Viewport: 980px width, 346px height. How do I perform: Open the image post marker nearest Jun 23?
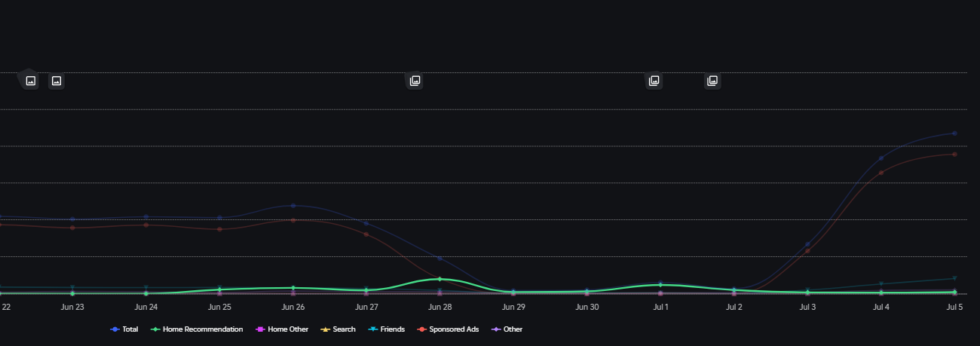(56, 81)
